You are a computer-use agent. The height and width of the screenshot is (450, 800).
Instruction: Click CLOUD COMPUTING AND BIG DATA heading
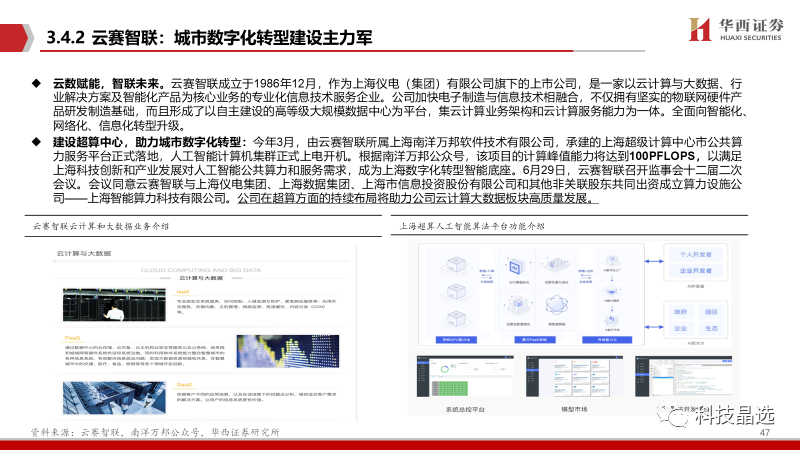click(x=201, y=270)
